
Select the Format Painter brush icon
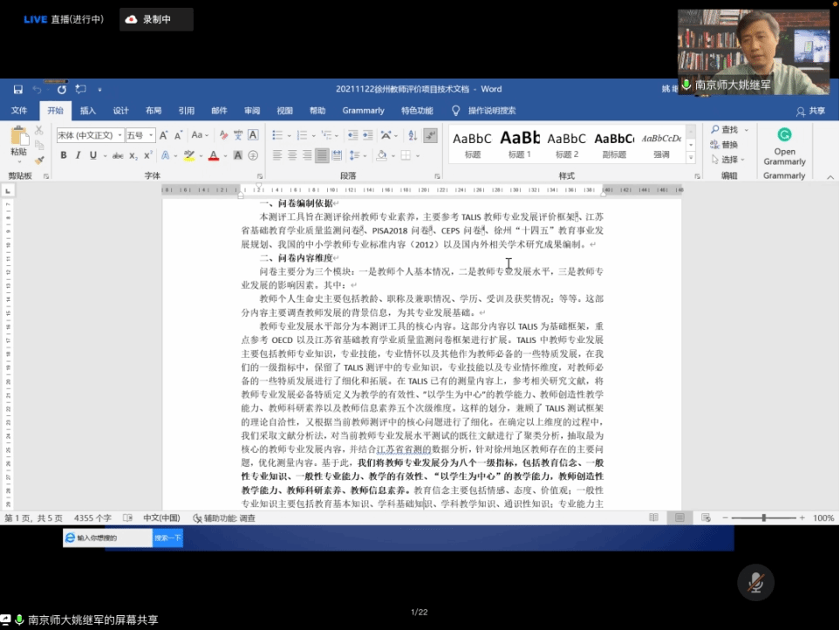click(x=39, y=160)
